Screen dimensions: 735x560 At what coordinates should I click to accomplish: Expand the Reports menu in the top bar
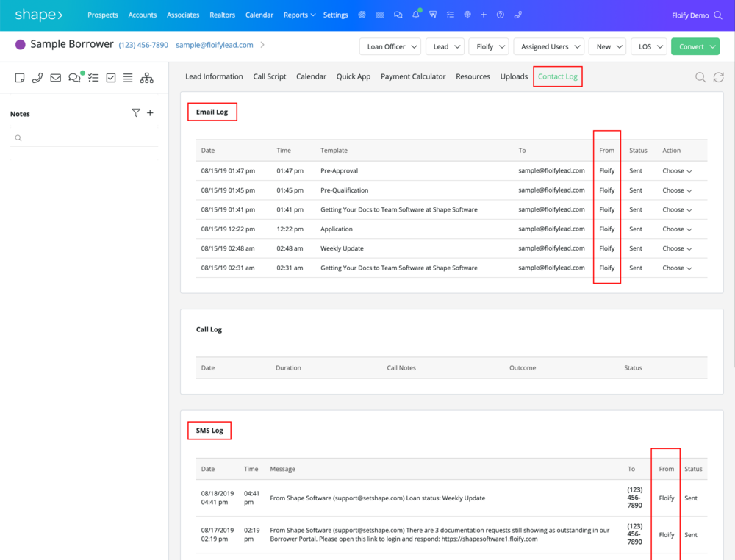point(299,15)
